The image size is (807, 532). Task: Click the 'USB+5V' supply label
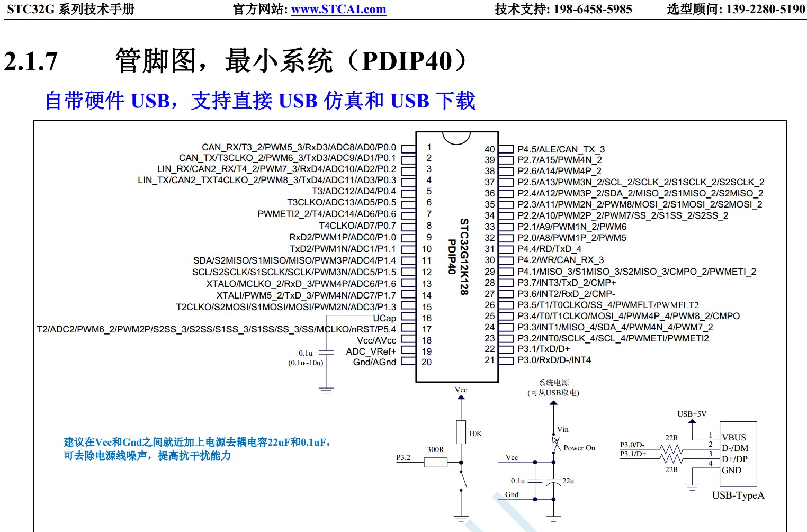point(692,414)
